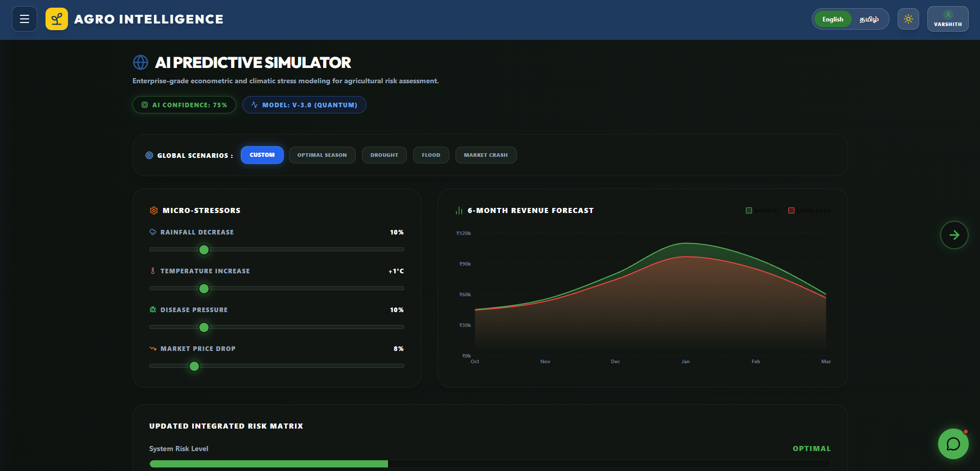Open the Varshith user profile
Screen dimensions: 980x471
click(x=948, y=19)
